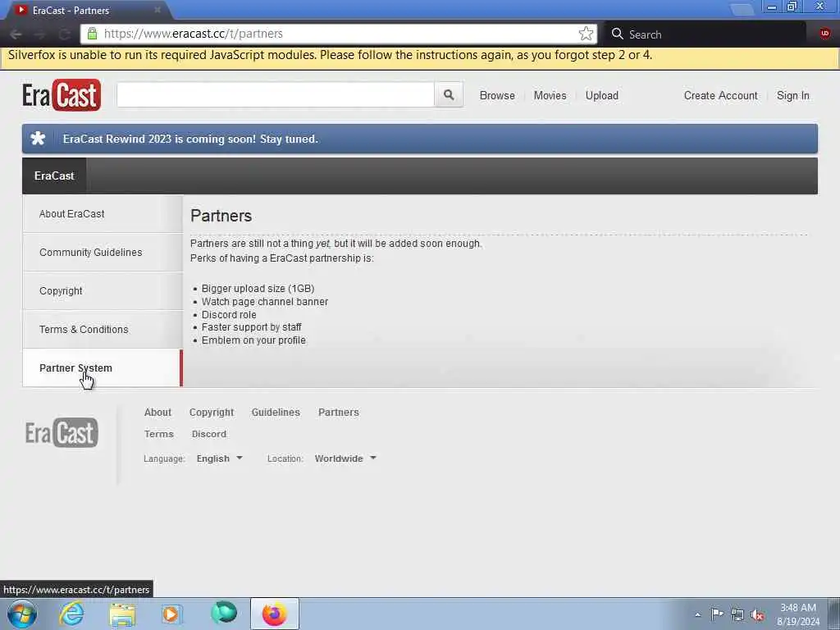Screen dimensions: 840x630
Task: Select Partner System in the sidebar
Action: coord(103,368)
